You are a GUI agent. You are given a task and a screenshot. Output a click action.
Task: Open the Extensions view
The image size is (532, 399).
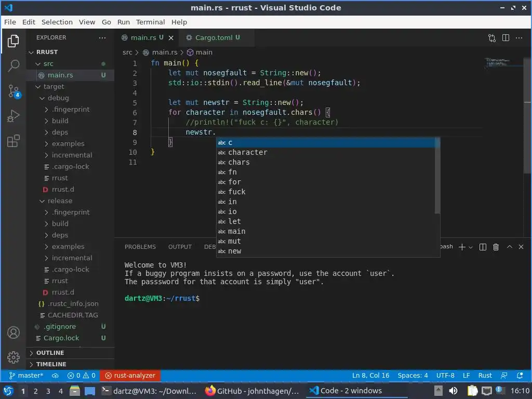(13, 141)
